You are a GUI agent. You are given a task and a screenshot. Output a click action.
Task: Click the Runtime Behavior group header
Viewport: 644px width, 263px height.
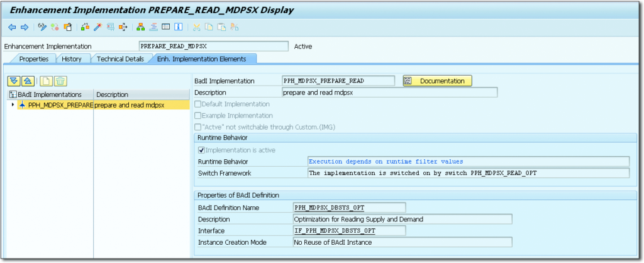tap(222, 138)
